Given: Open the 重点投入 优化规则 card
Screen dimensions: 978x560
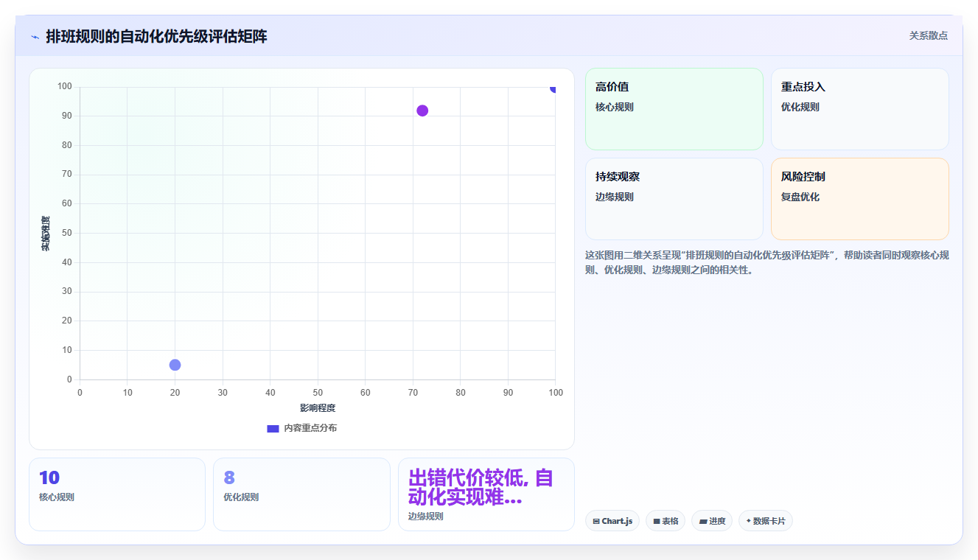Looking at the screenshot, I should [x=859, y=109].
